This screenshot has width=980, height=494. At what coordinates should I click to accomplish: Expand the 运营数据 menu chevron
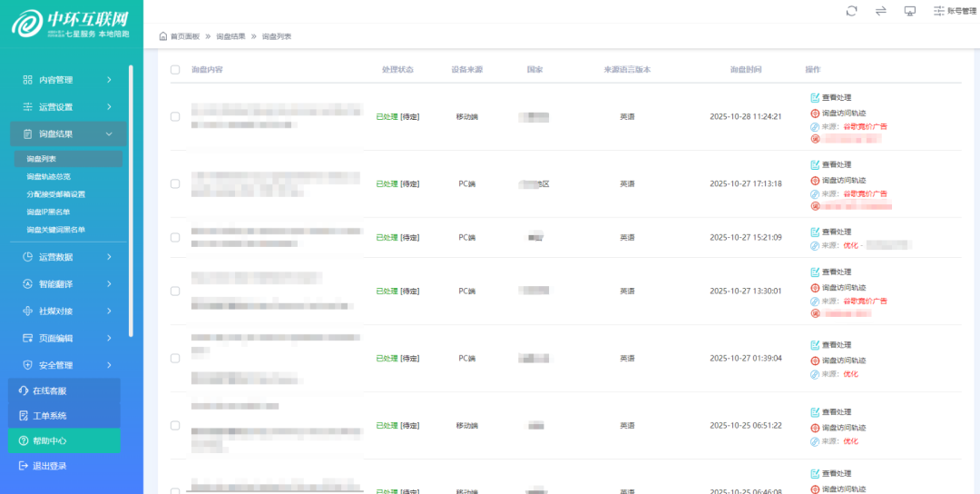point(109,257)
